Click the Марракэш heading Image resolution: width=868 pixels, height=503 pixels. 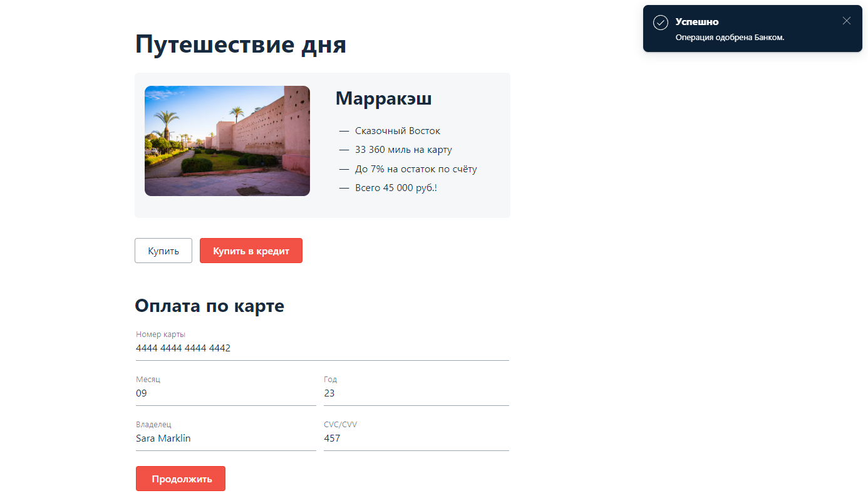pos(383,98)
